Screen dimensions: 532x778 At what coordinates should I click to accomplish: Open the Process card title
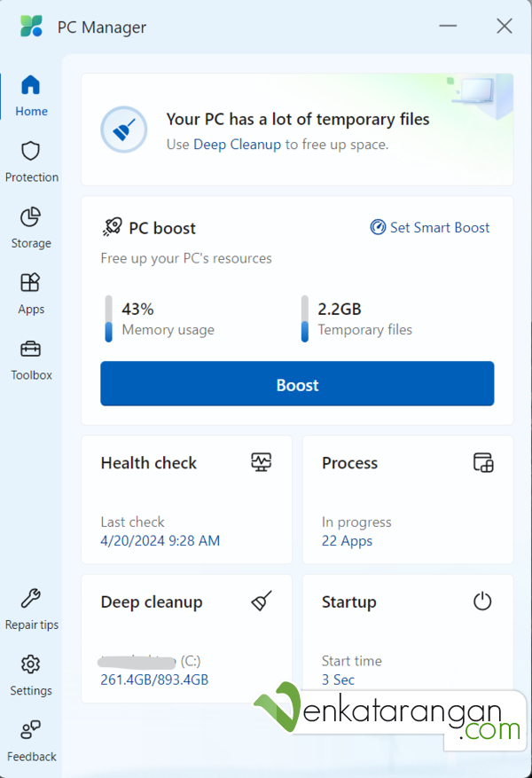pos(349,463)
